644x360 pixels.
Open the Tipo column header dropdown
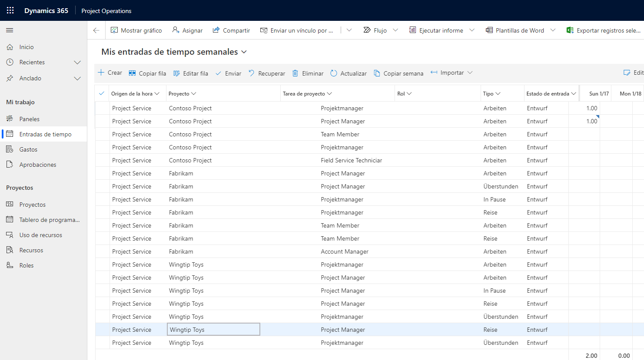click(x=498, y=93)
